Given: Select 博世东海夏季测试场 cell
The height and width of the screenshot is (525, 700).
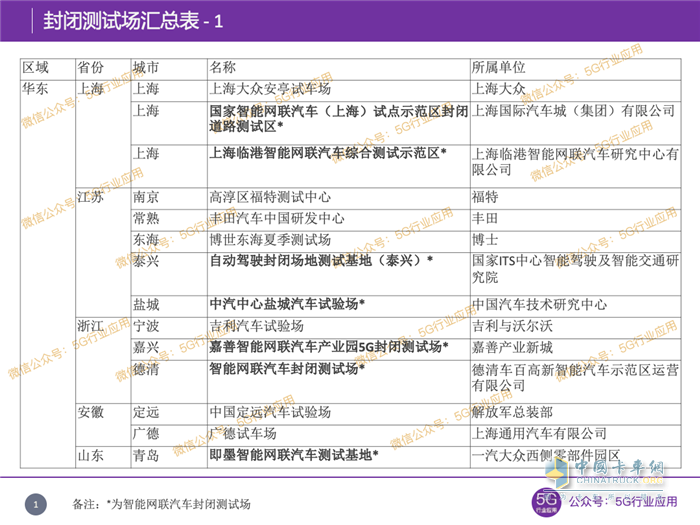Looking at the screenshot, I should [x=339, y=242].
